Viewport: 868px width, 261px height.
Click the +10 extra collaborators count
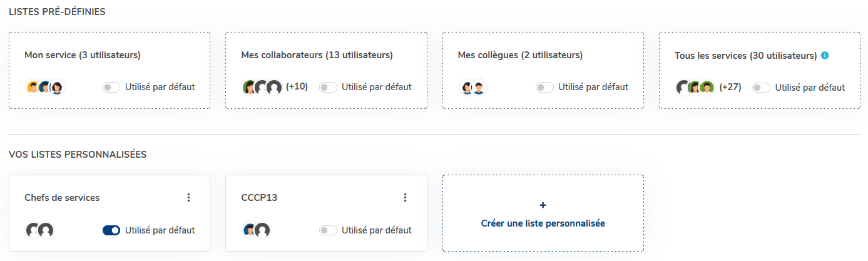297,87
